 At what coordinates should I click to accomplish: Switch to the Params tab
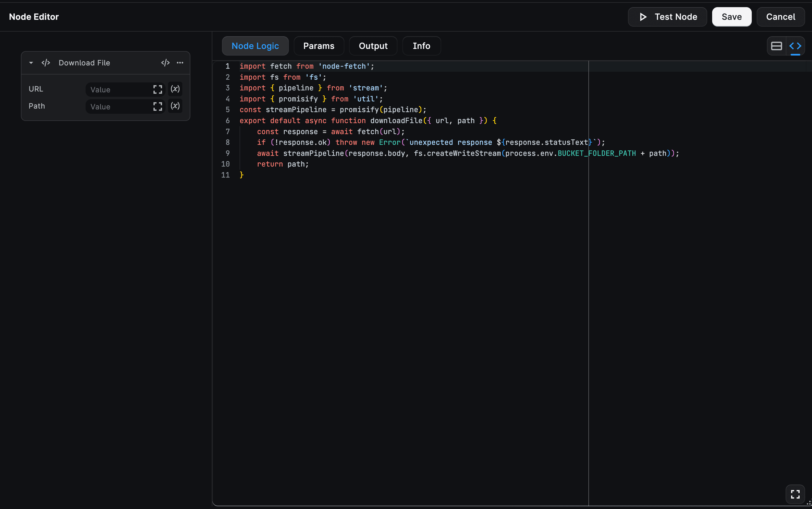(x=319, y=46)
